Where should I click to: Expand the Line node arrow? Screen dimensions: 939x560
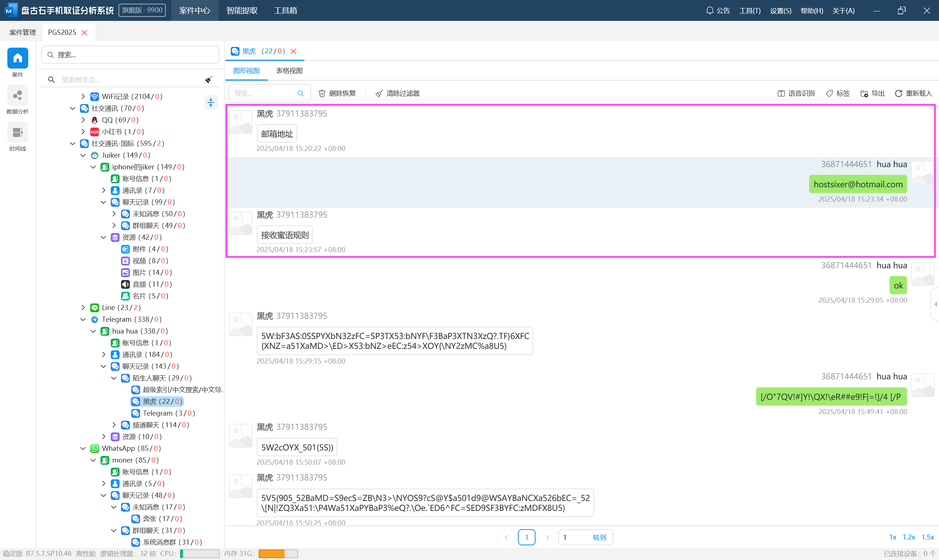click(x=83, y=307)
